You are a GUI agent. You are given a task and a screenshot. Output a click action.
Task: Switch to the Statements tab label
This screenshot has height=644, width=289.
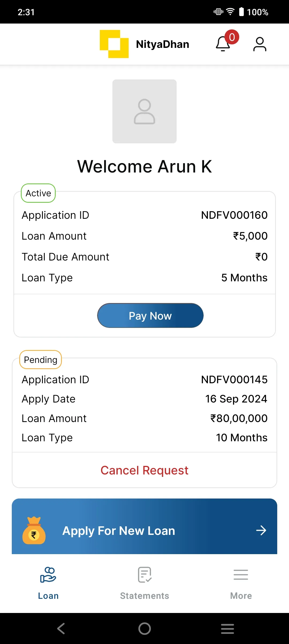pos(144,596)
